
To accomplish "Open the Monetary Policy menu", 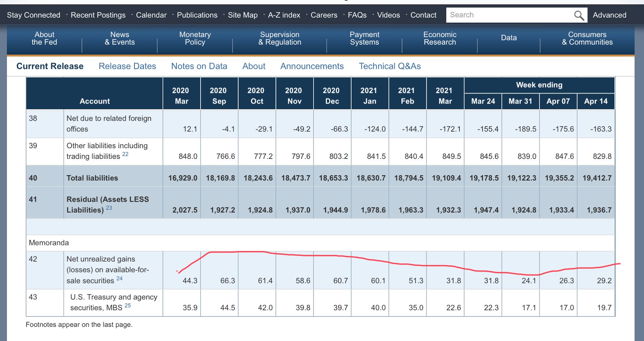I will coord(195,38).
